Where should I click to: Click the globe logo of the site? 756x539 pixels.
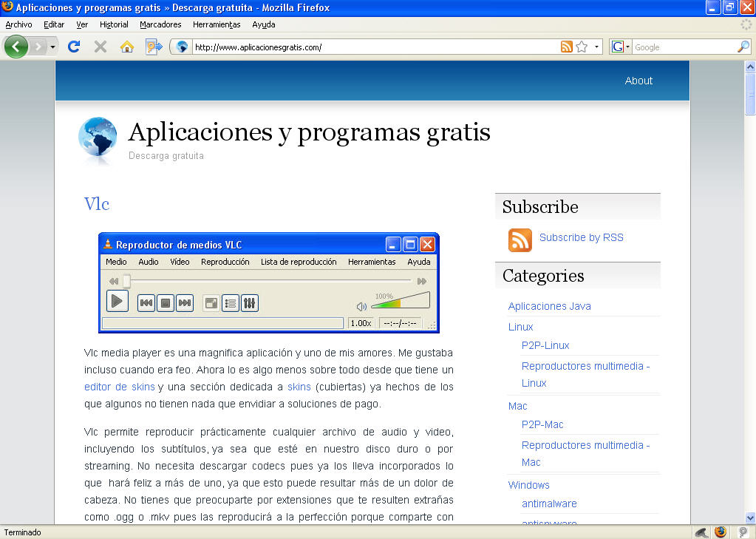pos(98,137)
